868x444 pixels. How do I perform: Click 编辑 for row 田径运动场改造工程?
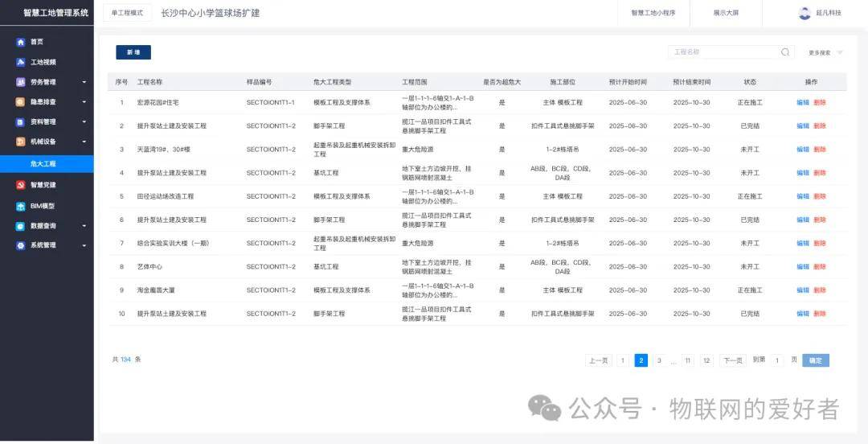click(803, 196)
